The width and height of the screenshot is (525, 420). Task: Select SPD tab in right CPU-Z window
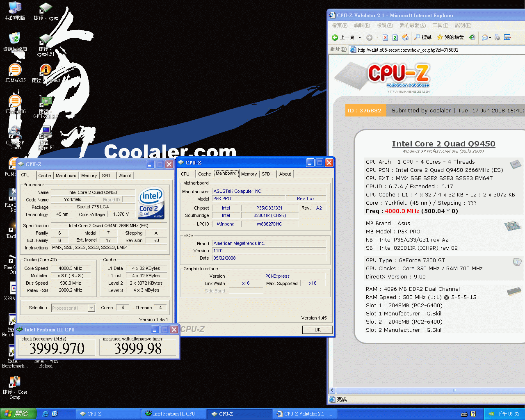[x=266, y=174]
